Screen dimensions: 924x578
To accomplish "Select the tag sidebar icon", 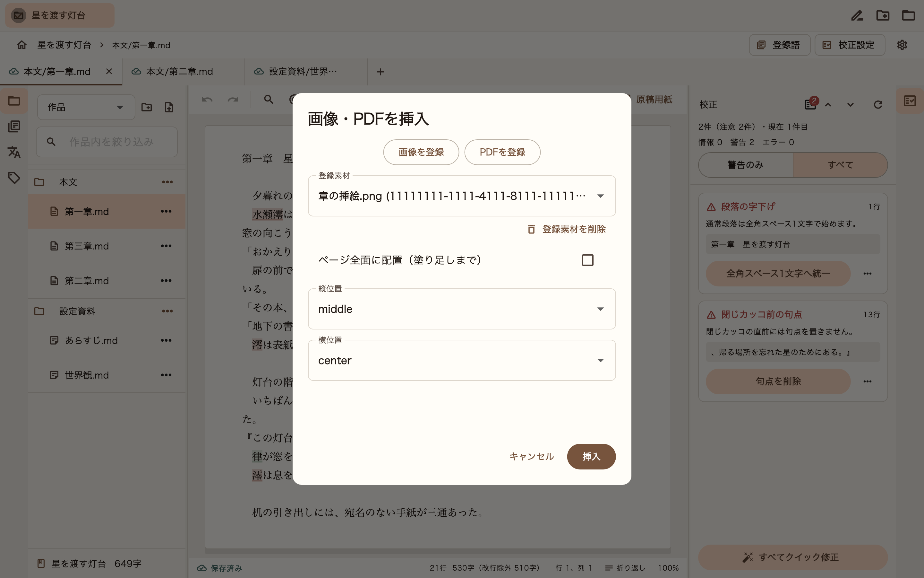I will [x=14, y=178].
